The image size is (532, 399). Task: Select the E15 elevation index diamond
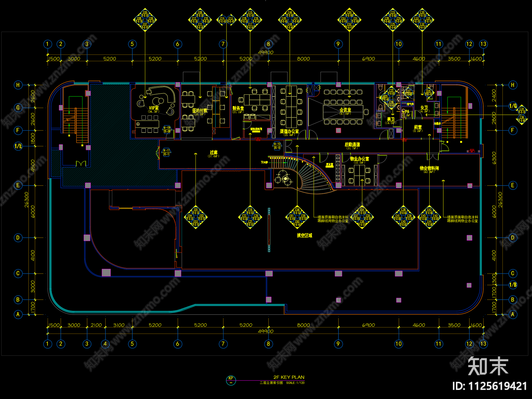click(250, 20)
